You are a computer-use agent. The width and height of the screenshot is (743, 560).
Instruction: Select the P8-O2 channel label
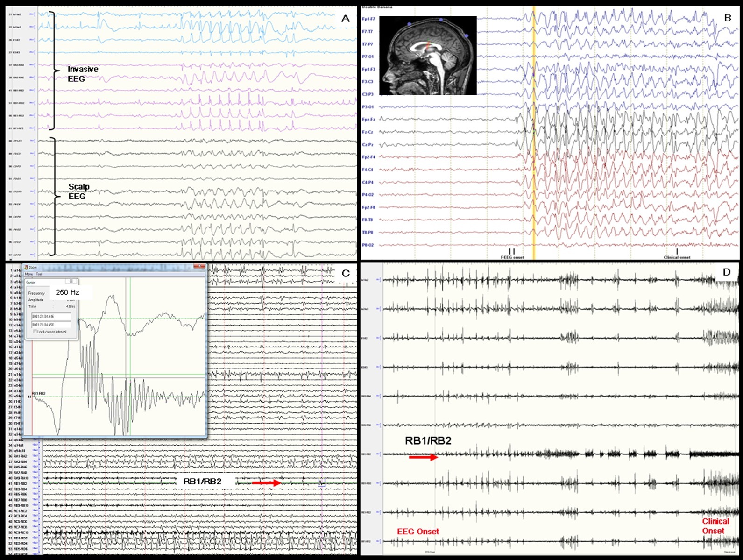(368, 245)
